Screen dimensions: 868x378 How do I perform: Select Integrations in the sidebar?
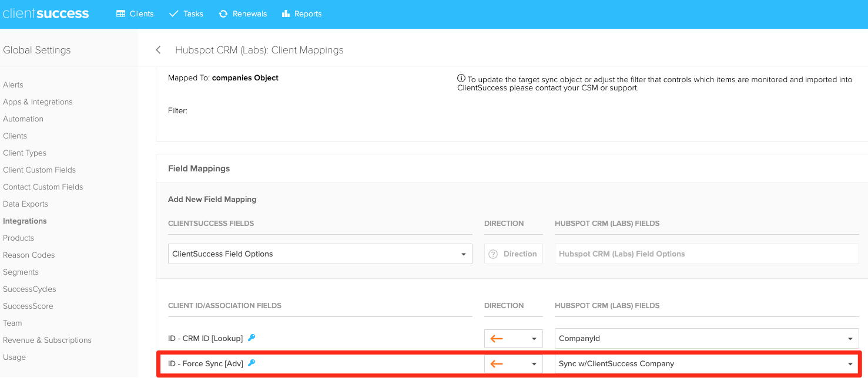coord(25,221)
